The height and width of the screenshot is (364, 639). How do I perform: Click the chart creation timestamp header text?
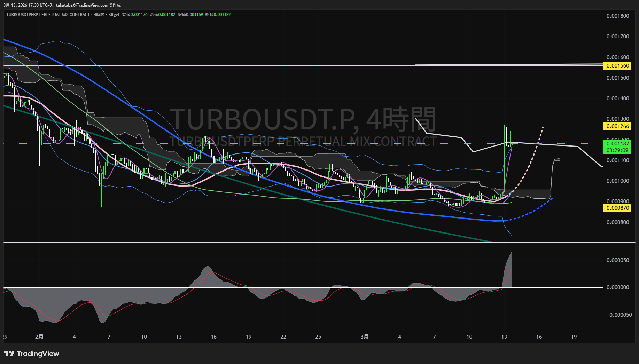[62, 5]
